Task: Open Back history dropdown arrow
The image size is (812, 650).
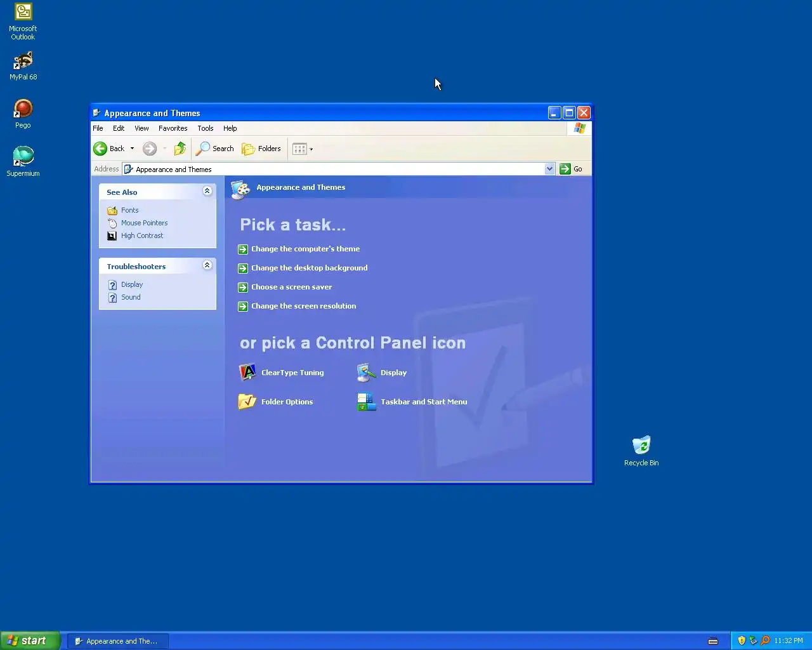Action: 132,149
